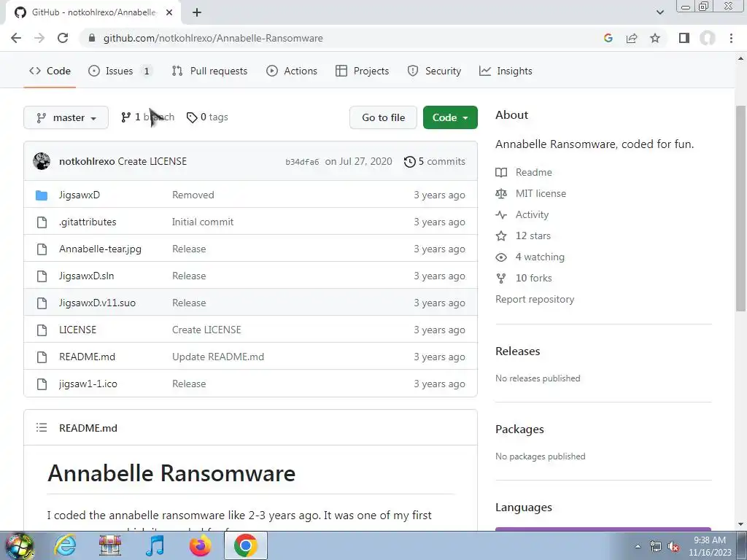
Task: Open Google Lens icon in address bar
Action: click(x=608, y=38)
